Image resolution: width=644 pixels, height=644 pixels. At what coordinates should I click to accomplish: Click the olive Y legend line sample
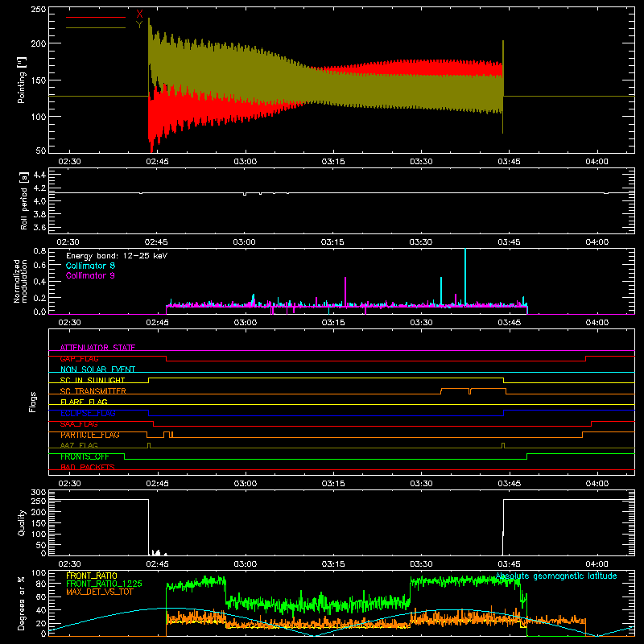tap(96, 27)
